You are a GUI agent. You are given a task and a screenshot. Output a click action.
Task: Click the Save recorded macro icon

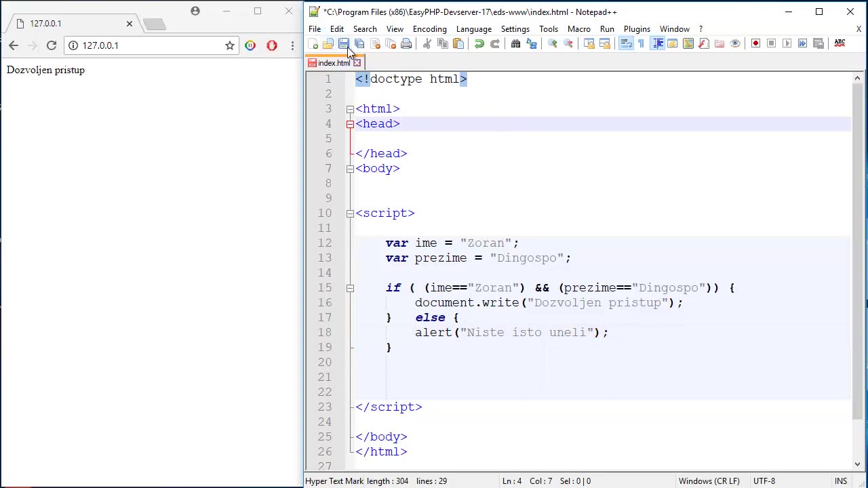pos(818,43)
